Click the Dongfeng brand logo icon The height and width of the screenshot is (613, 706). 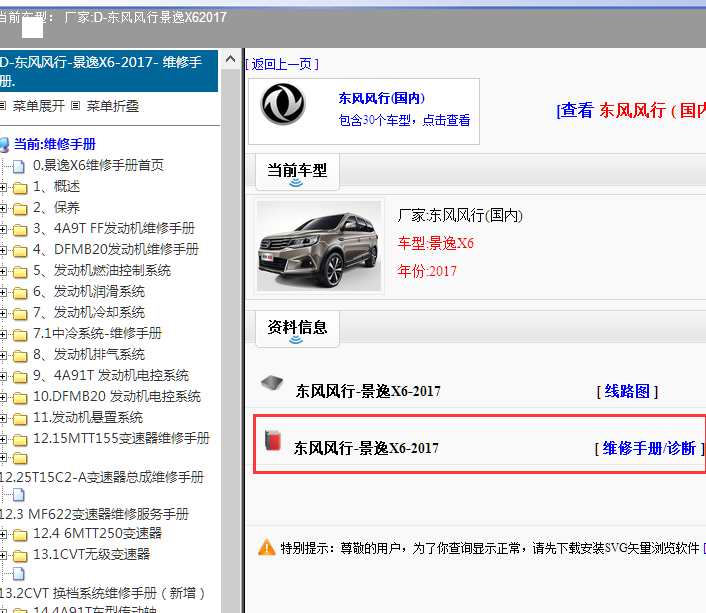coord(283,104)
